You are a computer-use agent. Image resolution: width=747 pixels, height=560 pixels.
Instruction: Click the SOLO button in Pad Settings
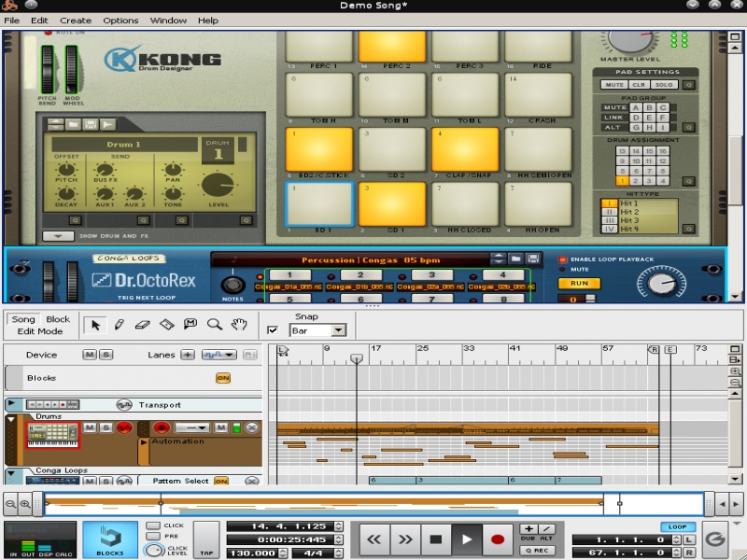pos(662,85)
